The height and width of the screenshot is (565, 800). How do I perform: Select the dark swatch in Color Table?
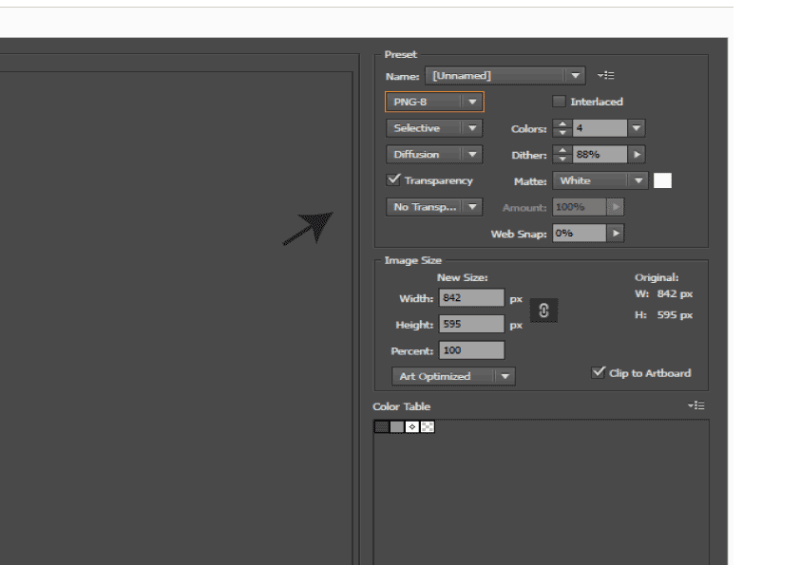point(382,427)
